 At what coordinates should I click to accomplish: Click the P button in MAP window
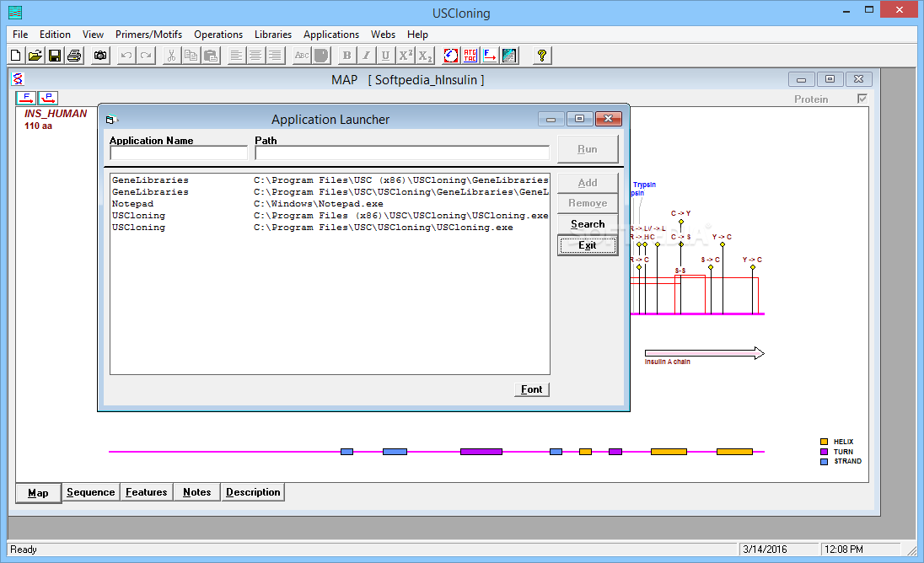(48, 98)
